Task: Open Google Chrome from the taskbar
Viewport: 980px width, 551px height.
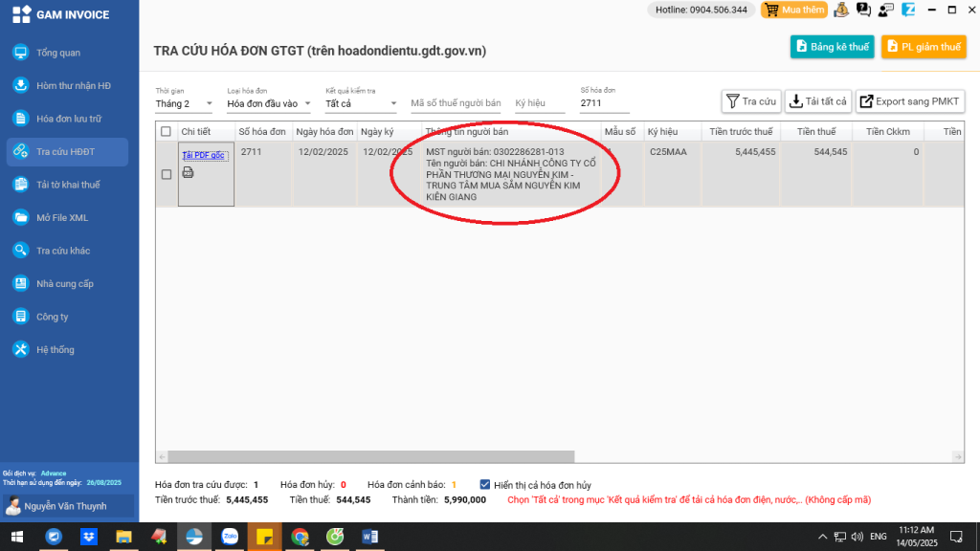Action: tap(300, 537)
